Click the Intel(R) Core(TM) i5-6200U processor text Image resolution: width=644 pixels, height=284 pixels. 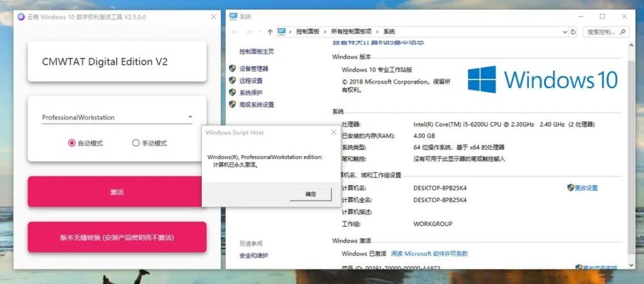point(504,124)
